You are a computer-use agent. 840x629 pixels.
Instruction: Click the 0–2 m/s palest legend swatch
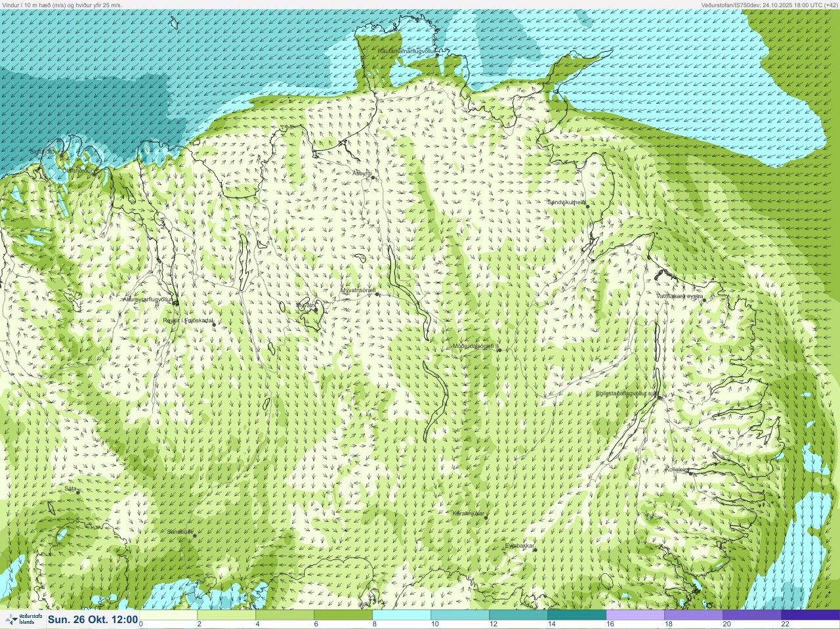point(169,615)
